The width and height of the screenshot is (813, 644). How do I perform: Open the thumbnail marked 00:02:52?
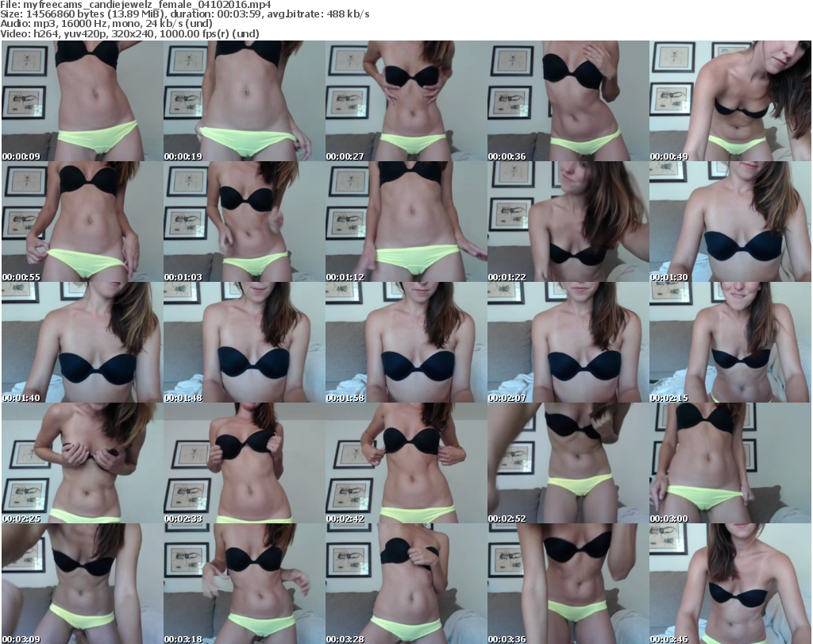[x=568, y=464]
